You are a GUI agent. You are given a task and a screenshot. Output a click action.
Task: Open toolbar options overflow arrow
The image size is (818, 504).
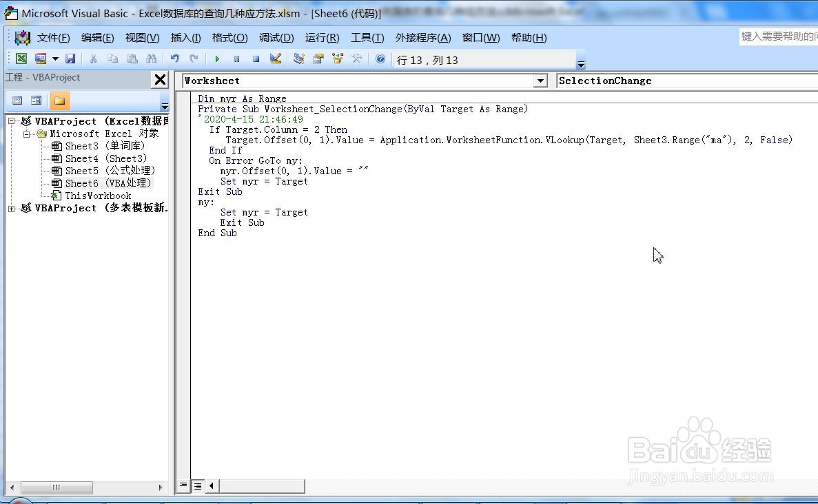581,65
